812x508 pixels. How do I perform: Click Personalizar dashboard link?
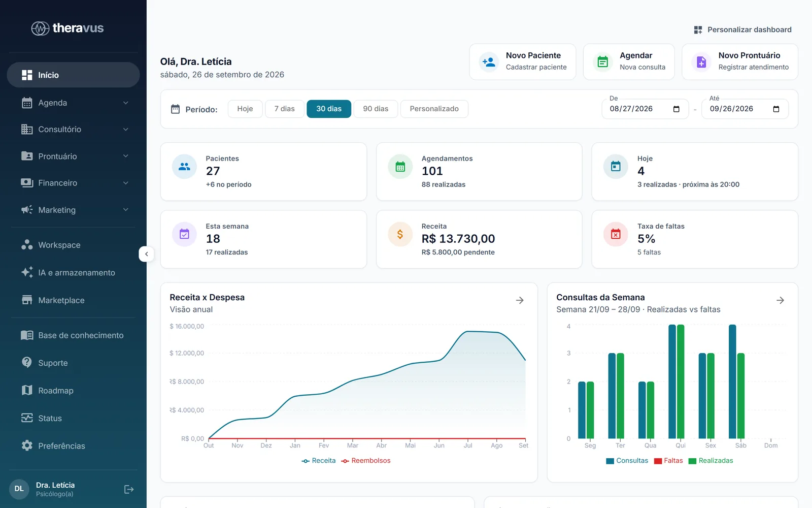pyautogui.click(x=743, y=30)
